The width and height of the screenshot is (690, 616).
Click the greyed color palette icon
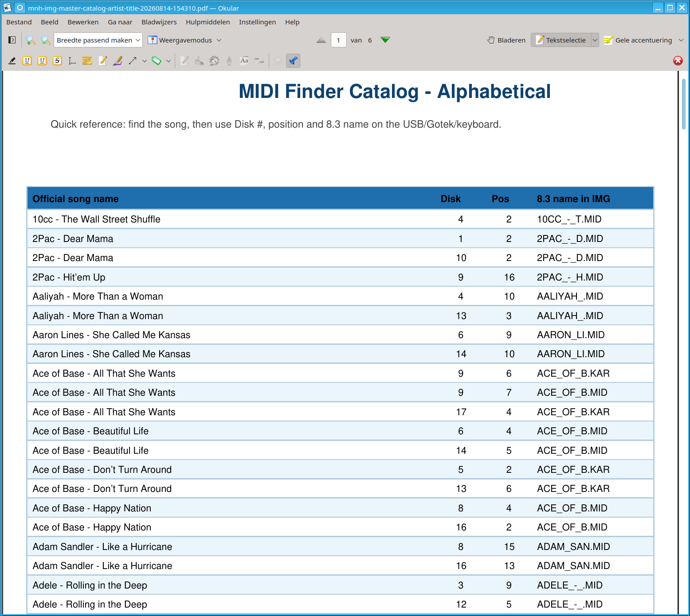[214, 61]
